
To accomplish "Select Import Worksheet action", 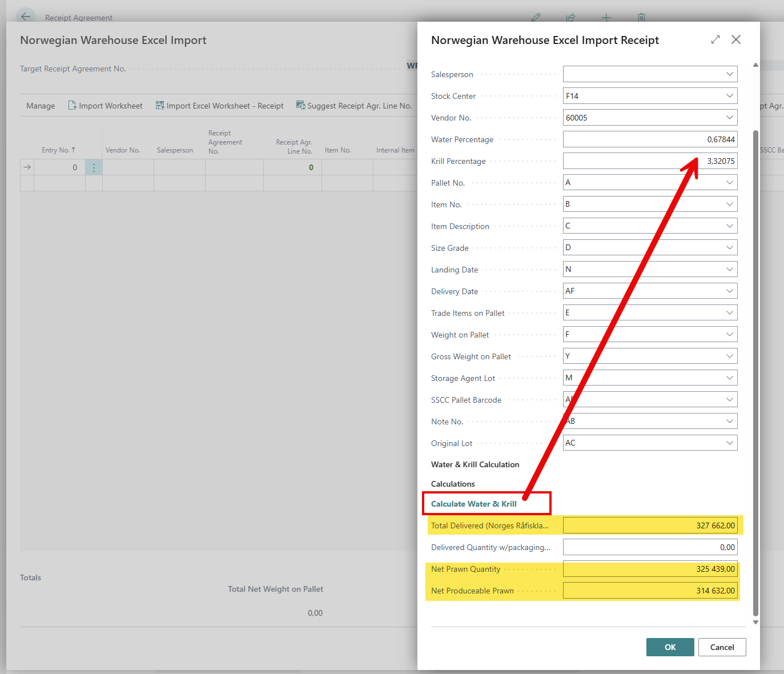I will (105, 106).
